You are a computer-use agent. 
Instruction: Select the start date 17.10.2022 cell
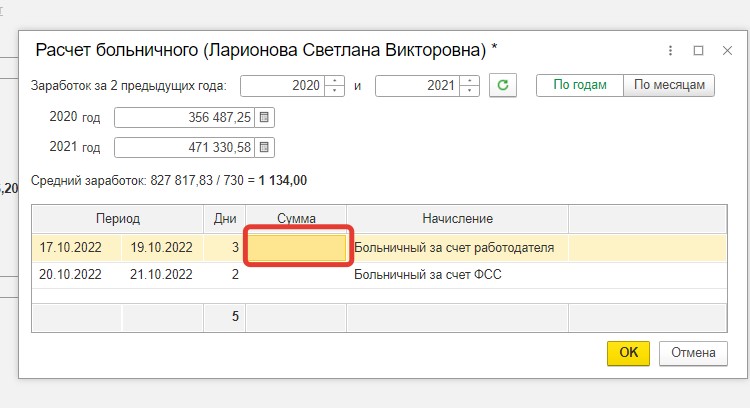coord(77,247)
